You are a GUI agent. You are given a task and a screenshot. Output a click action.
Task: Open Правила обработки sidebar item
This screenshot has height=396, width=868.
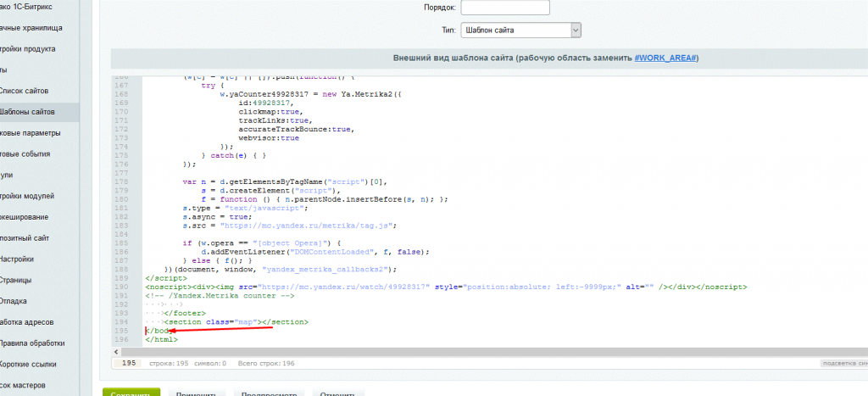[x=32, y=343]
